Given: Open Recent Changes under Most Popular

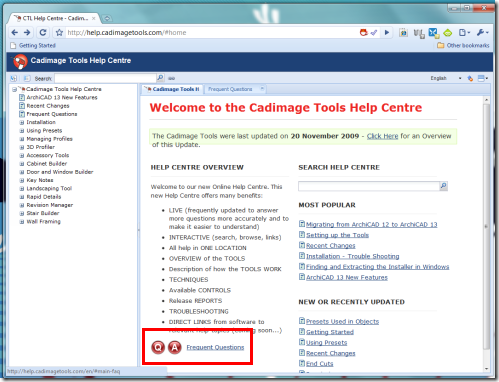Looking at the screenshot, I should pos(331,246).
